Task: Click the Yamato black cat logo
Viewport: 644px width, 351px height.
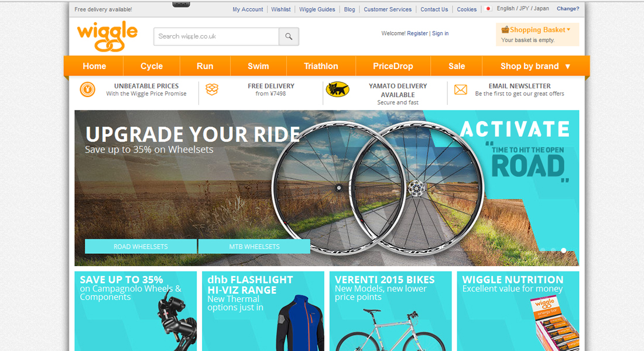Action: click(338, 89)
